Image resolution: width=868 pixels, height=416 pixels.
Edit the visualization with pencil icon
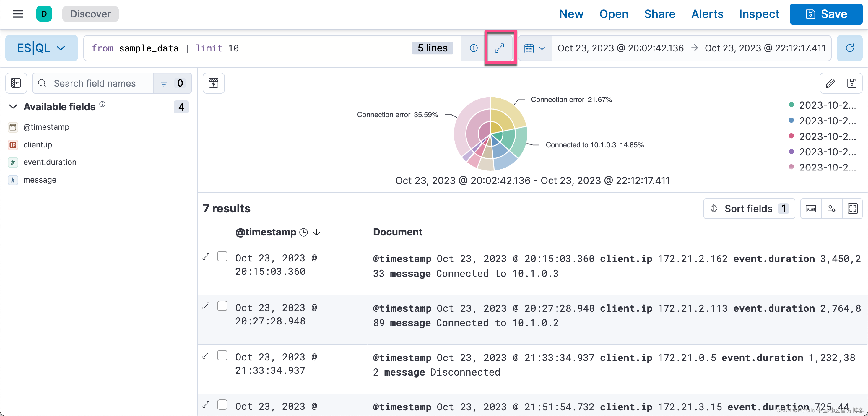[830, 83]
